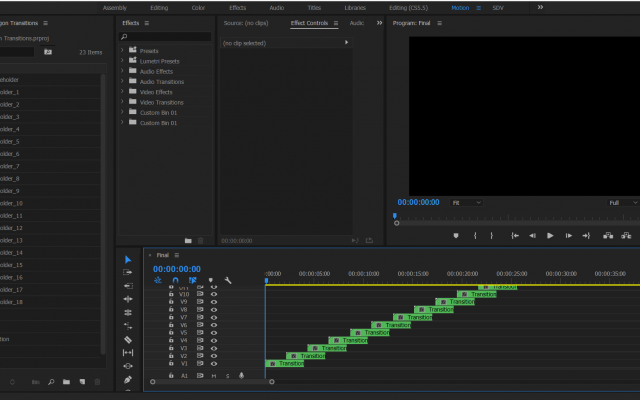This screenshot has width=640, height=400.
Task: Add marker in Program monitor
Action: (456, 236)
